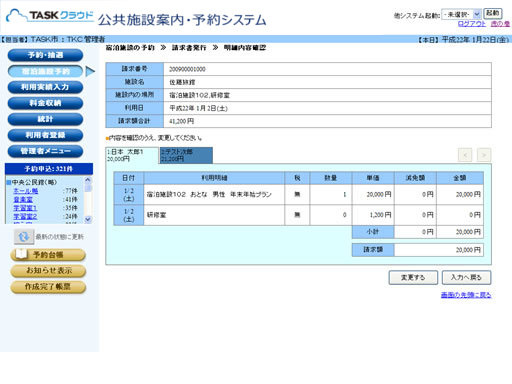Click the previous tab arrow button
The image size is (512, 384).
[465, 155]
